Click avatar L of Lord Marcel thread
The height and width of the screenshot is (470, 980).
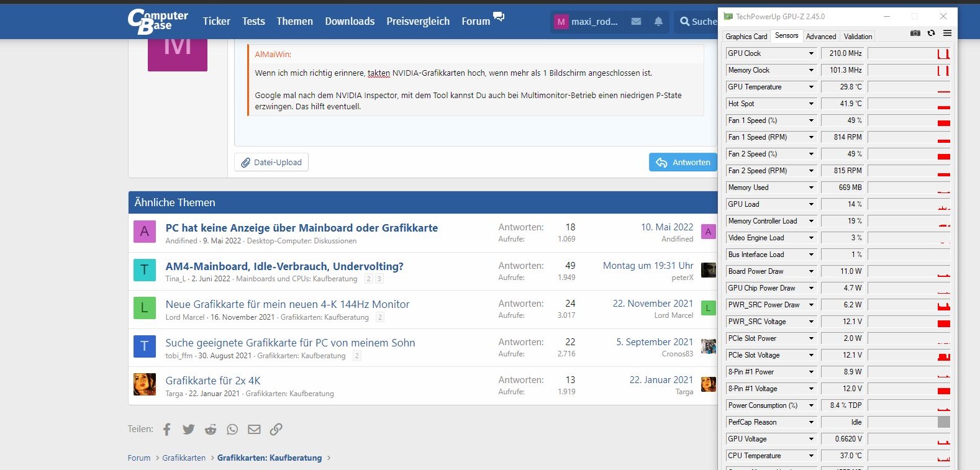pyautogui.click(x=145, y=308)
